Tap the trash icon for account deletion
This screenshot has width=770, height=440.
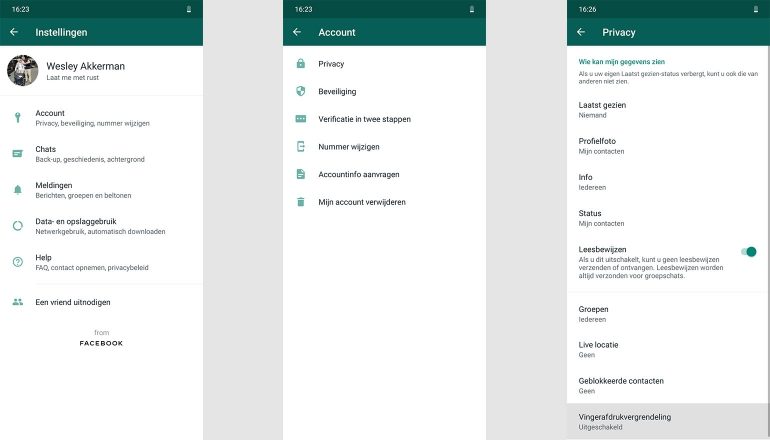(x=300, y=202)
